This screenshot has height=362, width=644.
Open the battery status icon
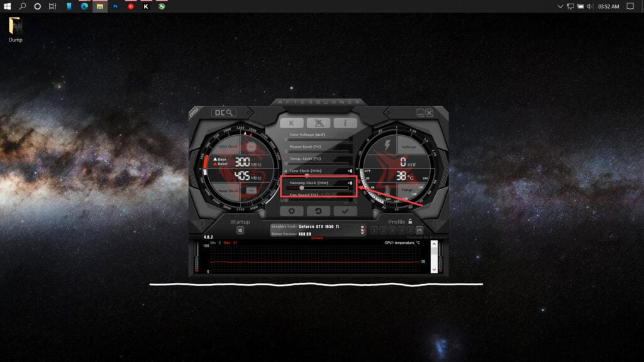click(x=580, y=6)
